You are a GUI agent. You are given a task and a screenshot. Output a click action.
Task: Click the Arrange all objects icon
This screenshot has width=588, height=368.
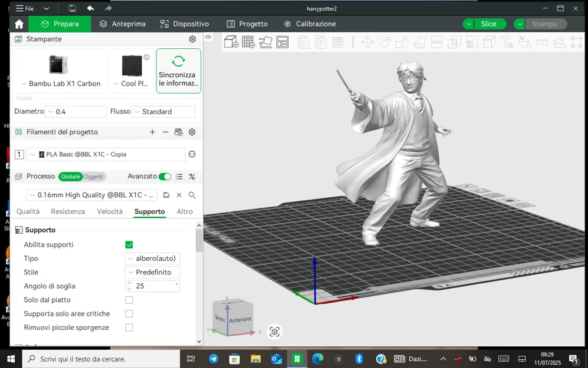282,42
